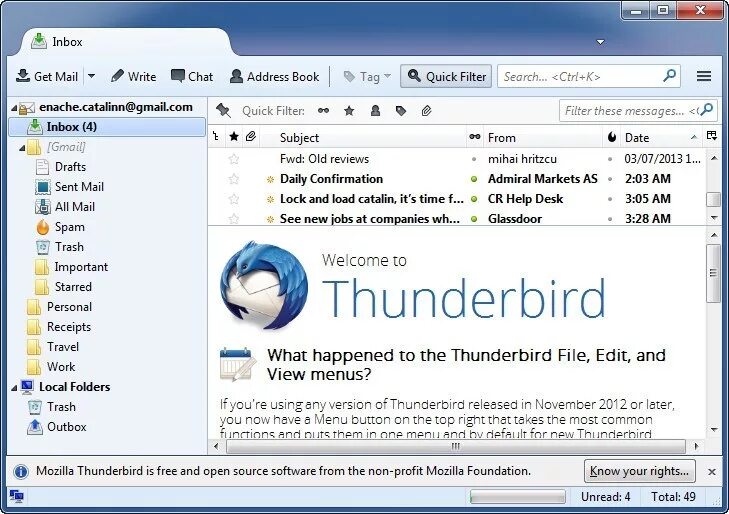Sort by attachment column header
The height and width of the screenshot is (514, 729).
coord(251,137)
